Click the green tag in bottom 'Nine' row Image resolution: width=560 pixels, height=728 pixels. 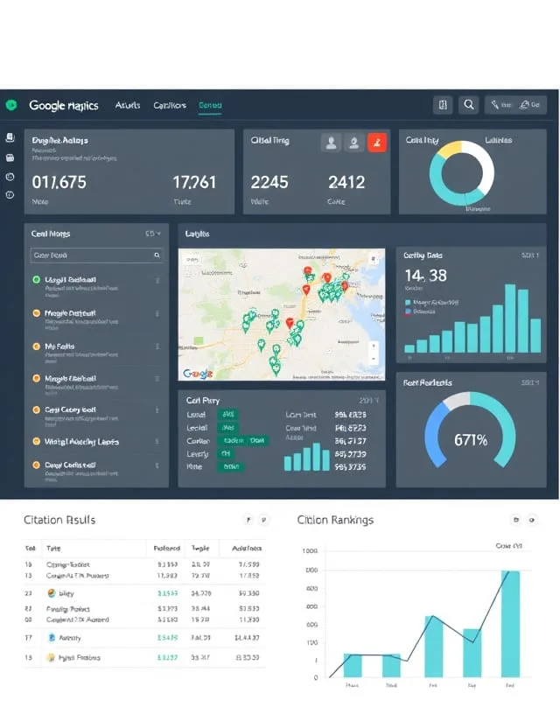[231, 466]
